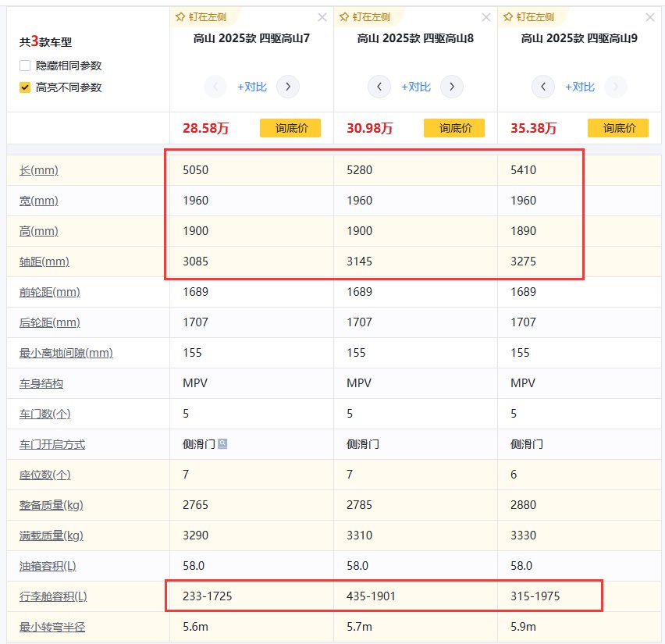Request lowest price for 30.98万 model
Screen dimensions: 665x644
tap(454, 128)
